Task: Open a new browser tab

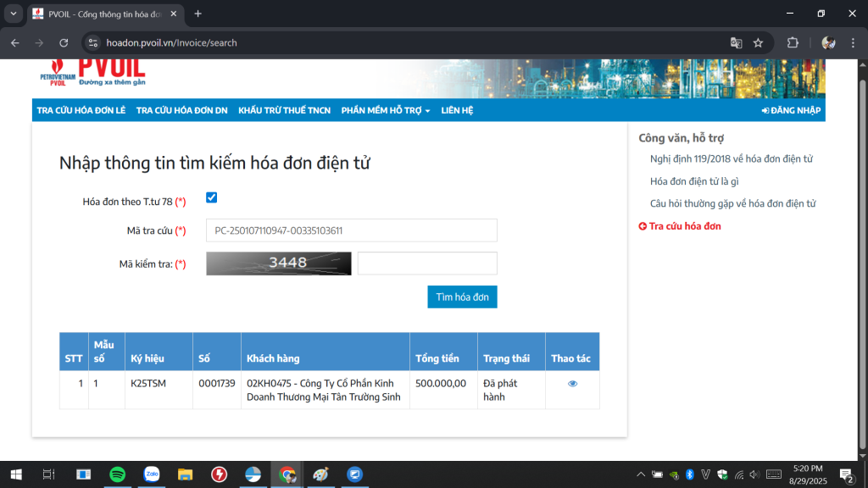Action: (x=198, y=14)
